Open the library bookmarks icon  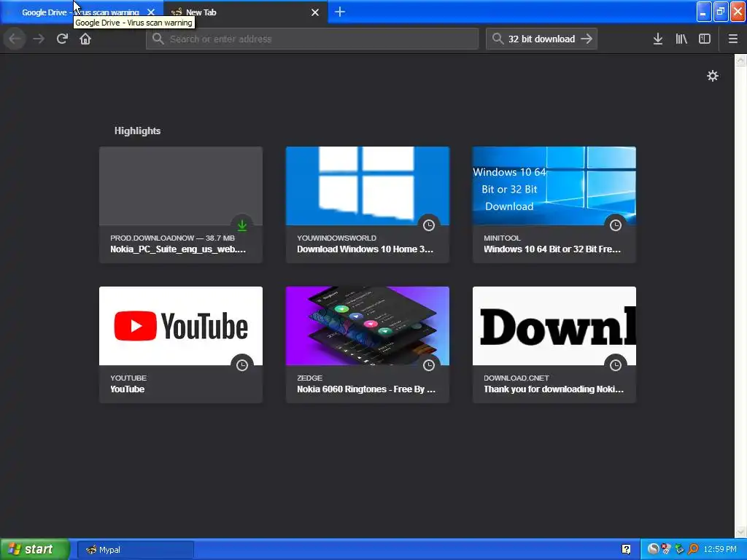pyautogui.click(x=681, y=39)
